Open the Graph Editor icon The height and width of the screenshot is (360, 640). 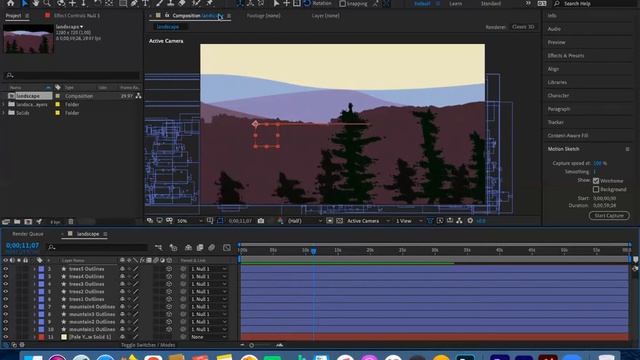(x=227, y=247)
